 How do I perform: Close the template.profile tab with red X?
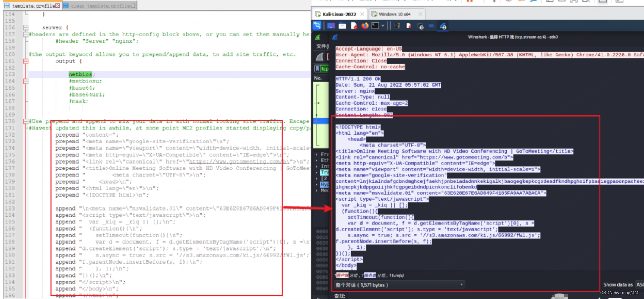pos(58,6)
